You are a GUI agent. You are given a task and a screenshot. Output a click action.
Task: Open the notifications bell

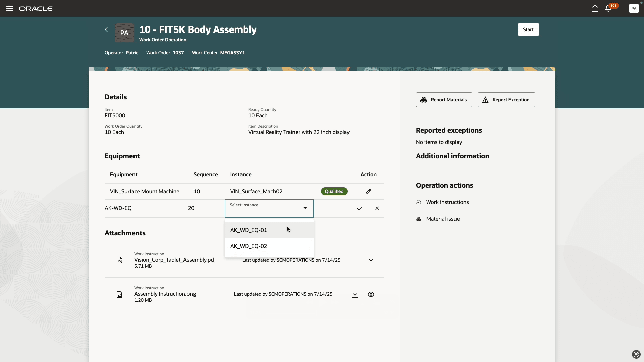point(608,9)
